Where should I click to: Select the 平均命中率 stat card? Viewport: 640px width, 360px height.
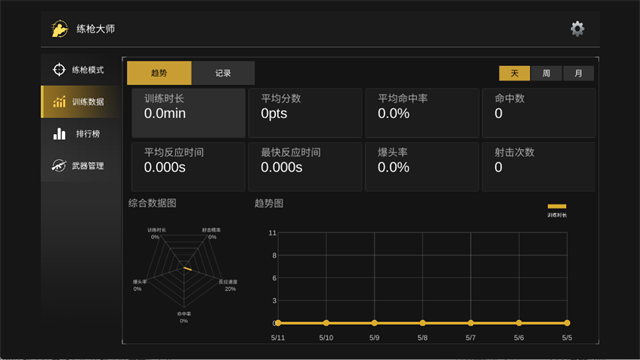[422, 113]
